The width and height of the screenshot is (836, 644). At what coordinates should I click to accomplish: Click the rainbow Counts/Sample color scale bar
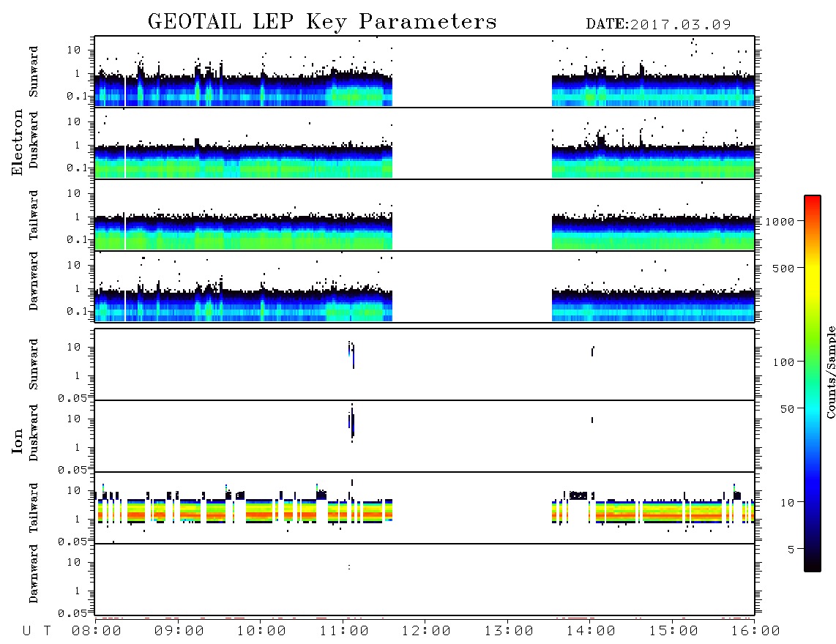[813, 383]
